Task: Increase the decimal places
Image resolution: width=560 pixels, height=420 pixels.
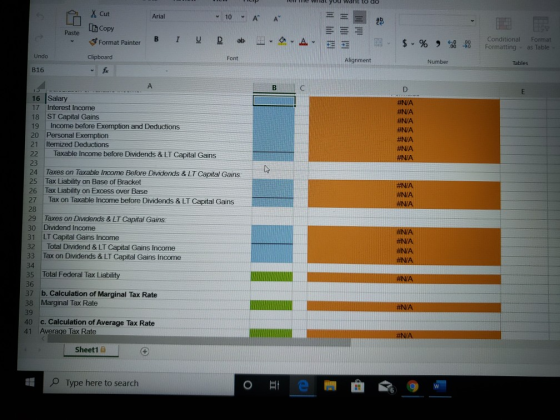Action: point(452,44)
